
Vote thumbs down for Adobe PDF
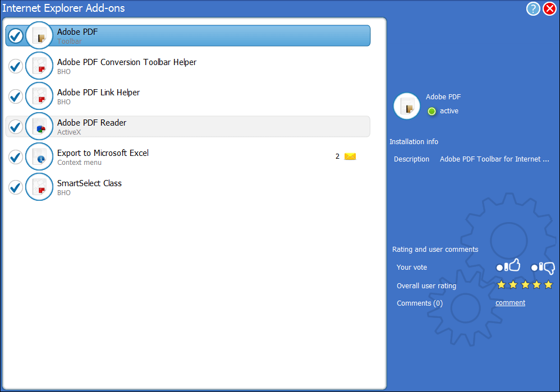pyautogui.click(x=543, y=268)
